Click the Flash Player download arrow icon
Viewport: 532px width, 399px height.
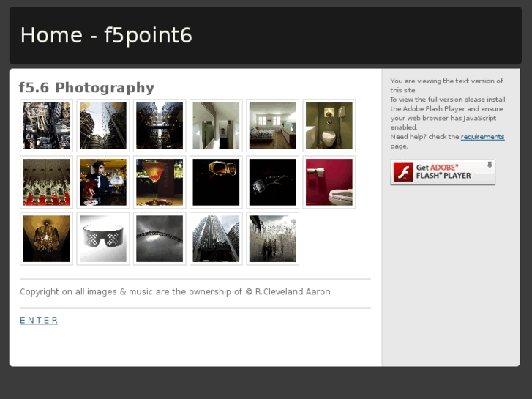point(489,166)
